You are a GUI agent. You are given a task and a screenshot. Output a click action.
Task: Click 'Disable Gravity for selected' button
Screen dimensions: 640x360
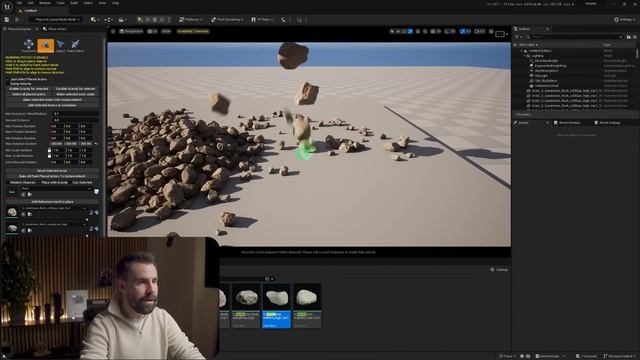click(75, 89)
